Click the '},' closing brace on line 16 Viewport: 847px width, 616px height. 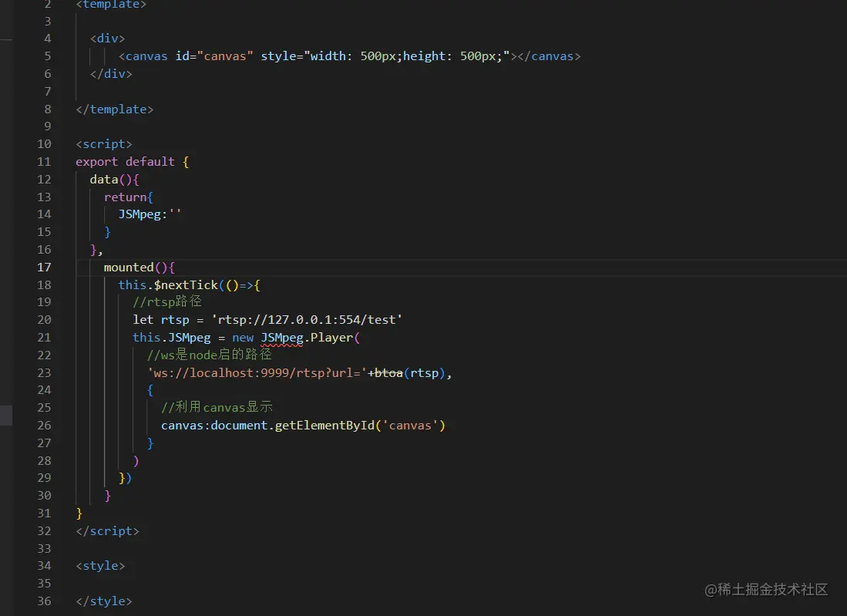(96, 250)
